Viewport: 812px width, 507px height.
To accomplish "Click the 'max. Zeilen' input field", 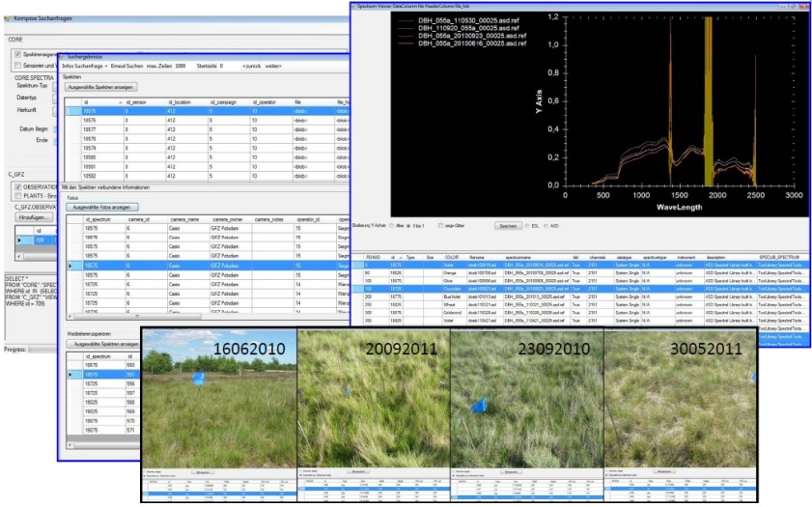I will point(182,66).
